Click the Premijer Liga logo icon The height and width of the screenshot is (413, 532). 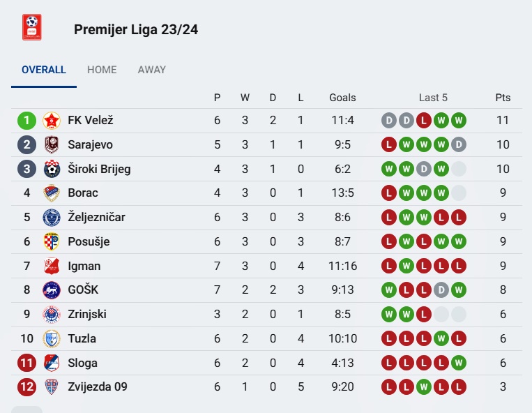(x=31, y=28)
